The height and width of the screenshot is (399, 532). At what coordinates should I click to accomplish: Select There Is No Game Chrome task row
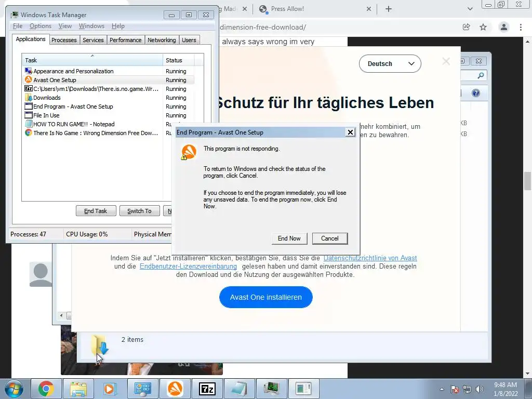pos(97,133)
